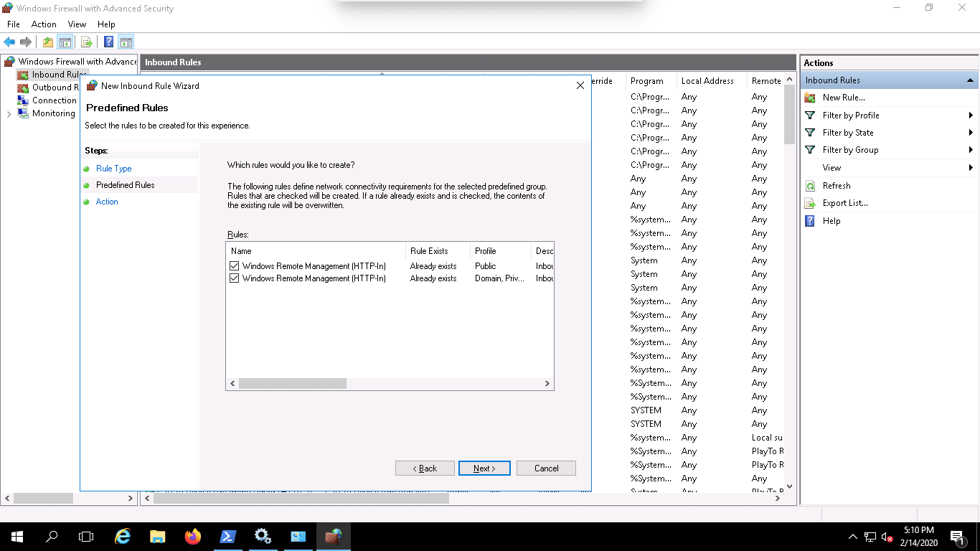Sort wizard rules by Name column
This screenshot has width=980, height=551.
point(316,251)
